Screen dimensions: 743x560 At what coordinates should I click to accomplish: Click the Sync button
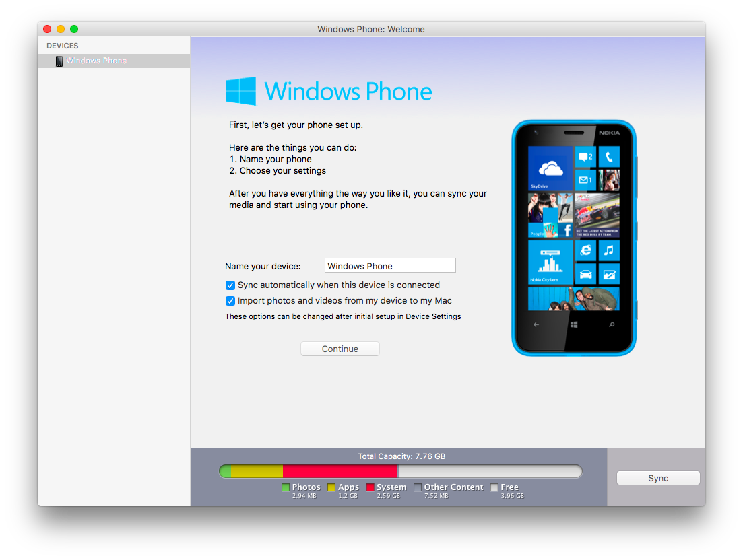tap(658, 478)
